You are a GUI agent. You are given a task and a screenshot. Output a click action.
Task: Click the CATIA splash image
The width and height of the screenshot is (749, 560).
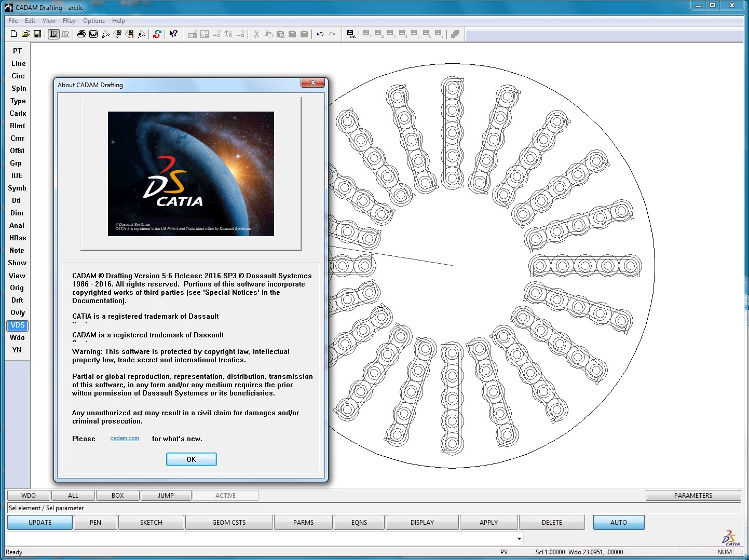191,174
